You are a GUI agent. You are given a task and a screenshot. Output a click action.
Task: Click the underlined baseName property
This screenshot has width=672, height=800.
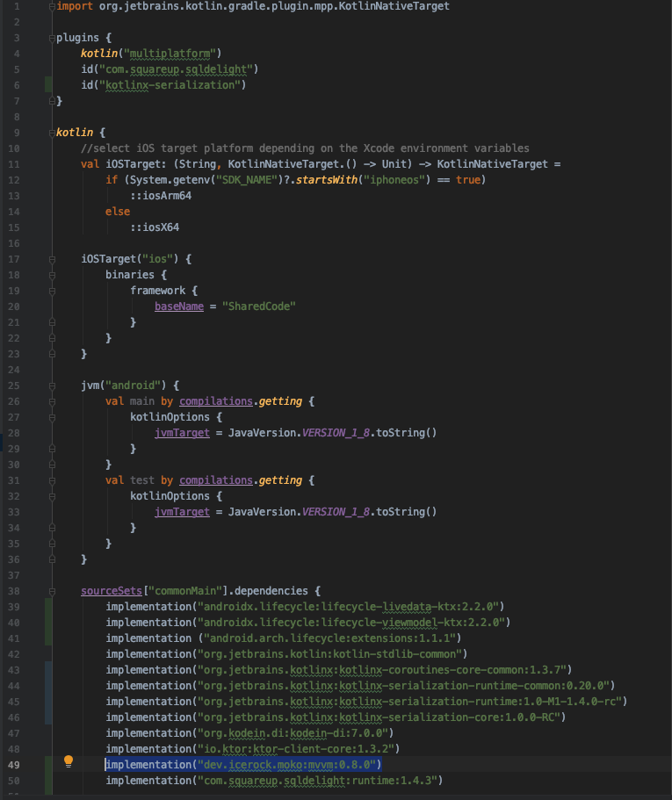(x=179, y=306)
